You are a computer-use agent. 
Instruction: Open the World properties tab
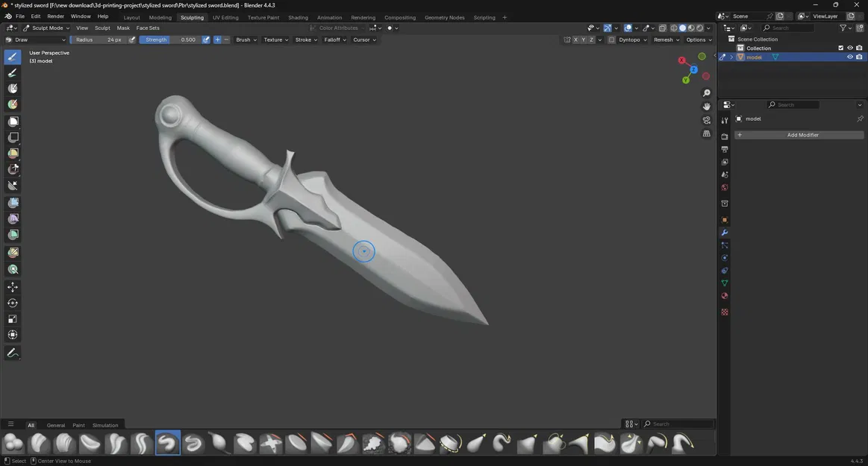pyautogui.click(x=724, y=188)
